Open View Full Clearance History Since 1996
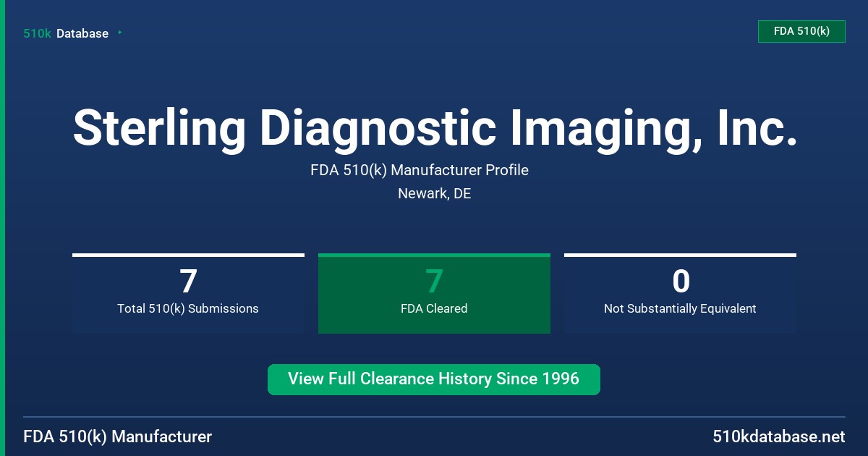Image resolution: width=868 pixels, height=456 pixels. [434, 379]
